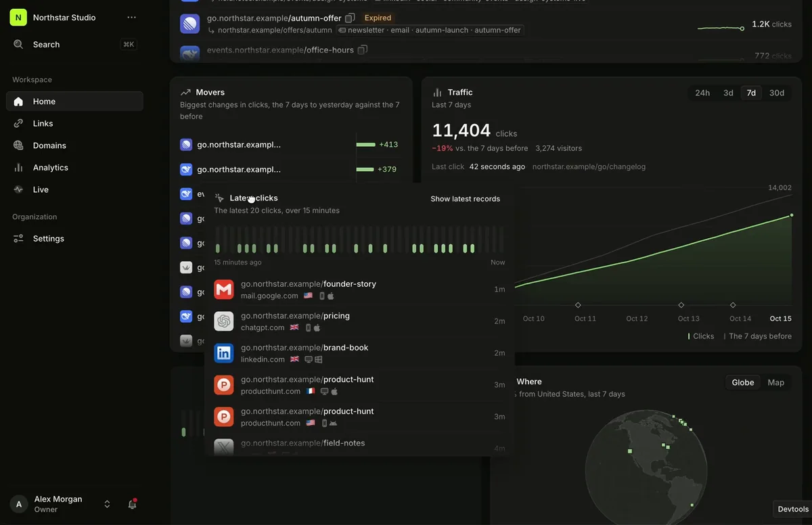
Task: Switch Traffic range to 30d
Action: 777,93
